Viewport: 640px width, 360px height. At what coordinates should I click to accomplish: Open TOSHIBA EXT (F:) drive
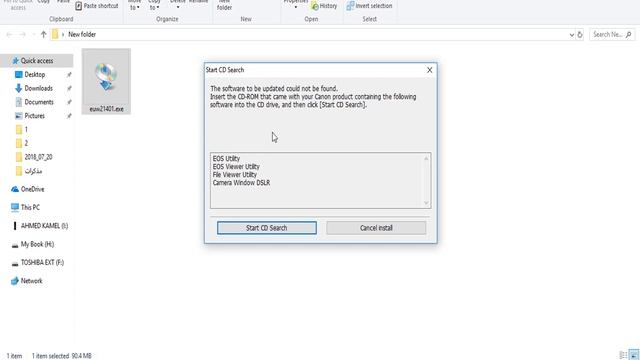(38, 262)
